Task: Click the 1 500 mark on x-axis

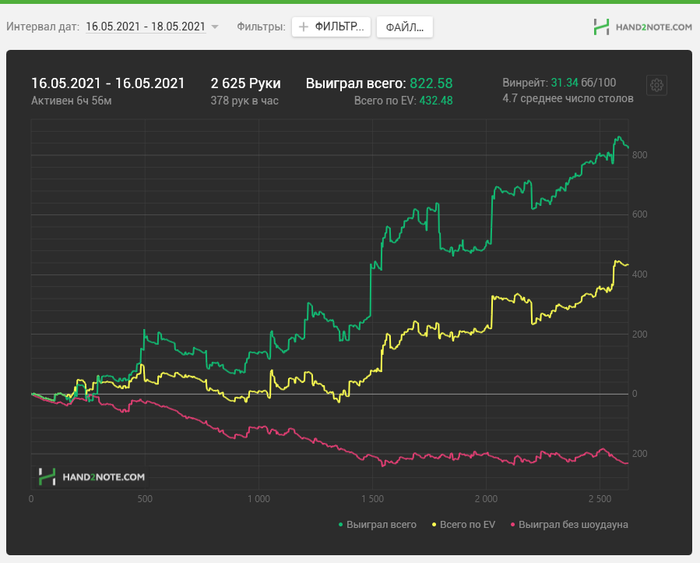Action: pos(372,499)
